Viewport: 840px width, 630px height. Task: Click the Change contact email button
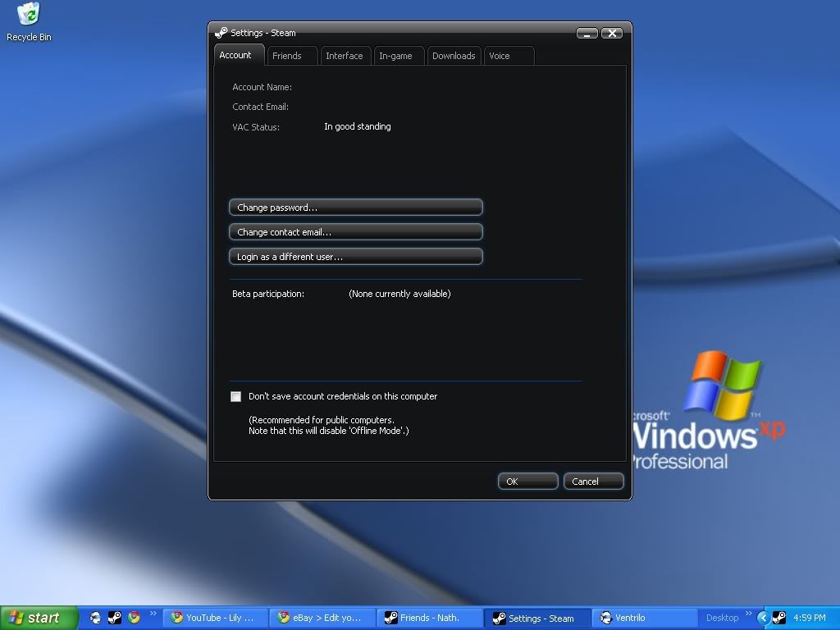356,232
